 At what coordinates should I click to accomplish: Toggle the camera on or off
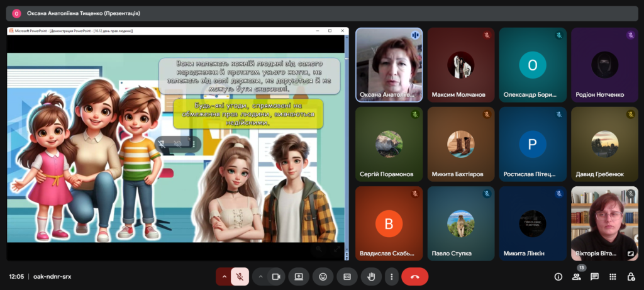tap(275, 277)
